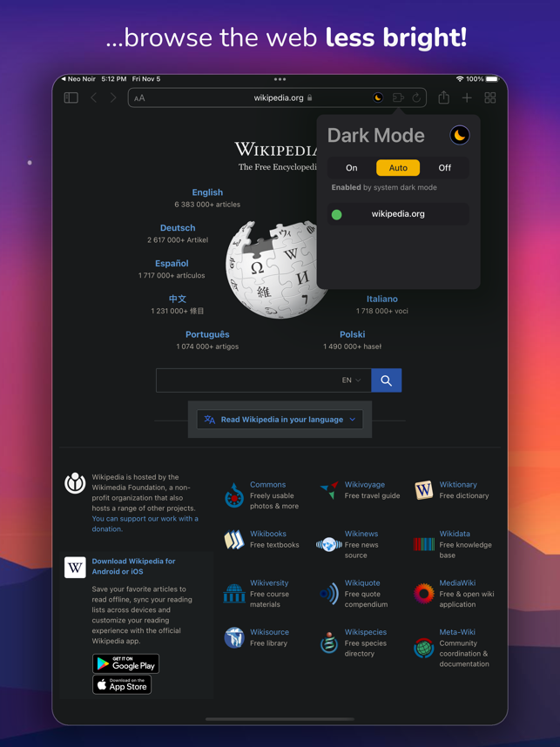The height and width of the screenshot is (747, 560).
Task: Follow the donation support link
Action: (145, 523)
